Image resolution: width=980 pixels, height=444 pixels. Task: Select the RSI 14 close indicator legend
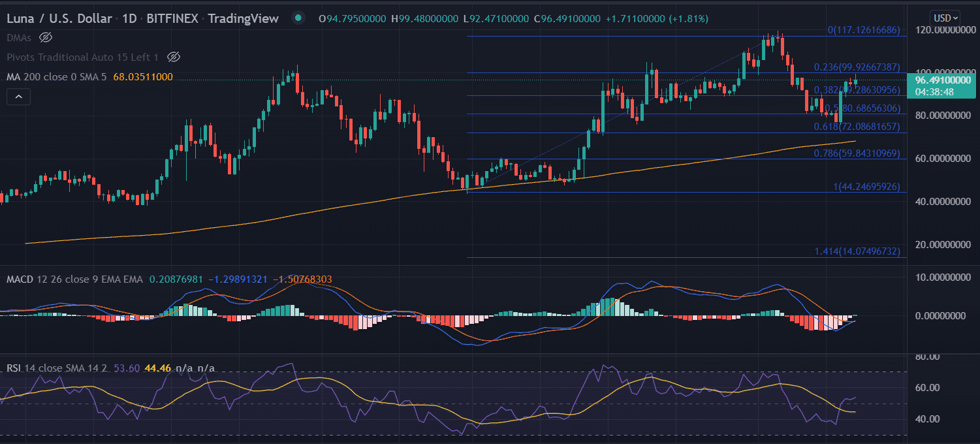tap(57, 368)
